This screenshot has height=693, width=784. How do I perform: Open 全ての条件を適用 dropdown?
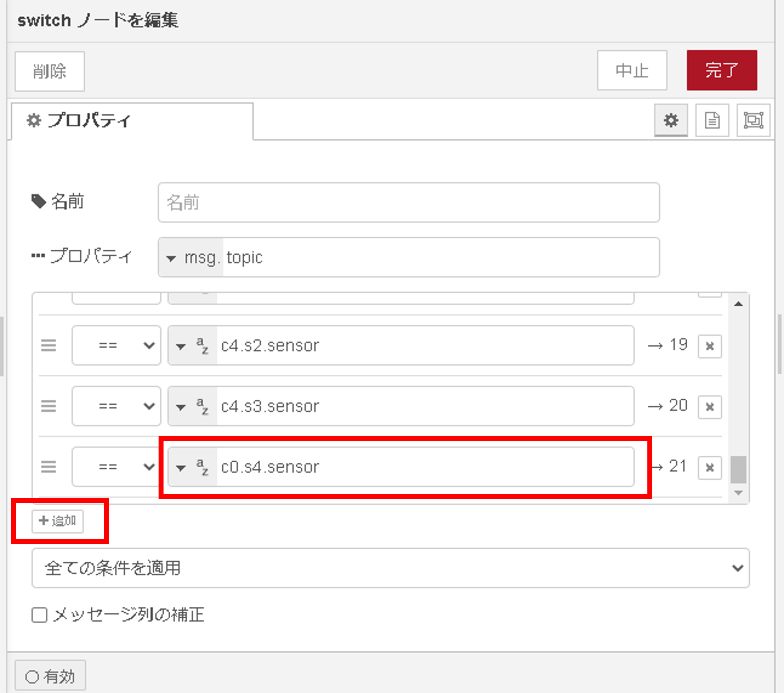[390, 568]
